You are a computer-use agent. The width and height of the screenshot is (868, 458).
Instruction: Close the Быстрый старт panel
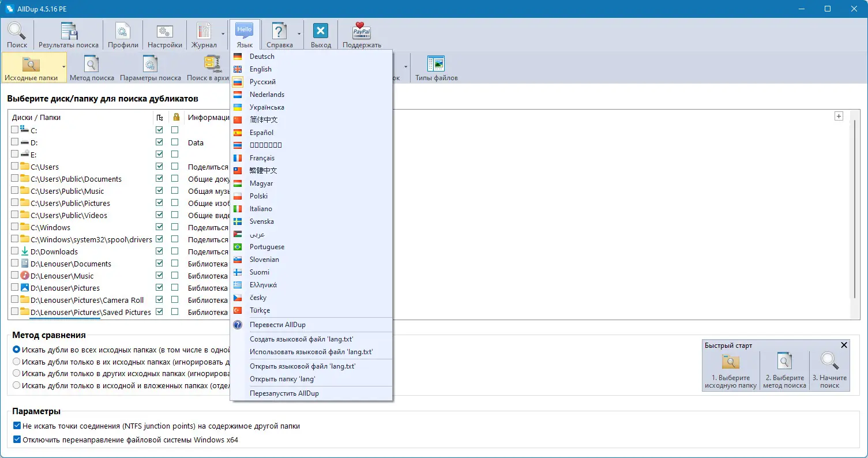point(844,346)
